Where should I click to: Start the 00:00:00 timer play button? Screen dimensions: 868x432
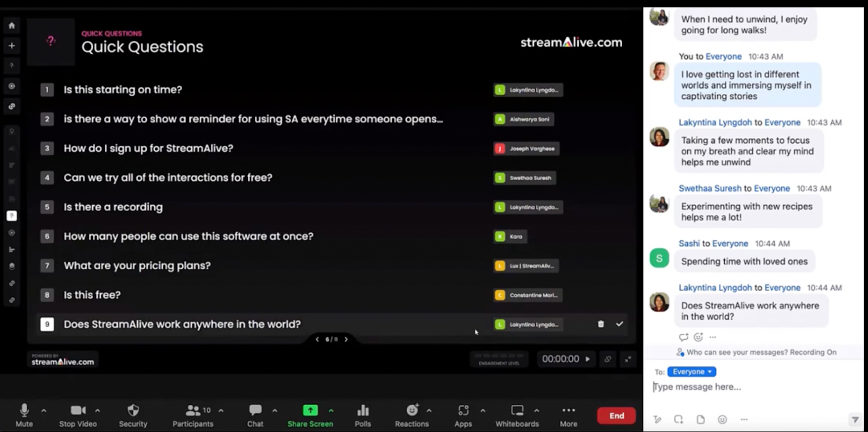[x=588, y=359]
